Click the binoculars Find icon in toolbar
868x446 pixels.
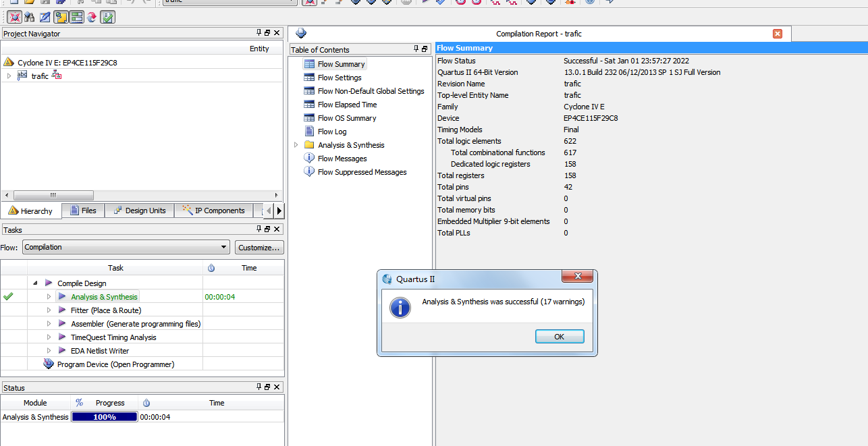coord(29,17)
